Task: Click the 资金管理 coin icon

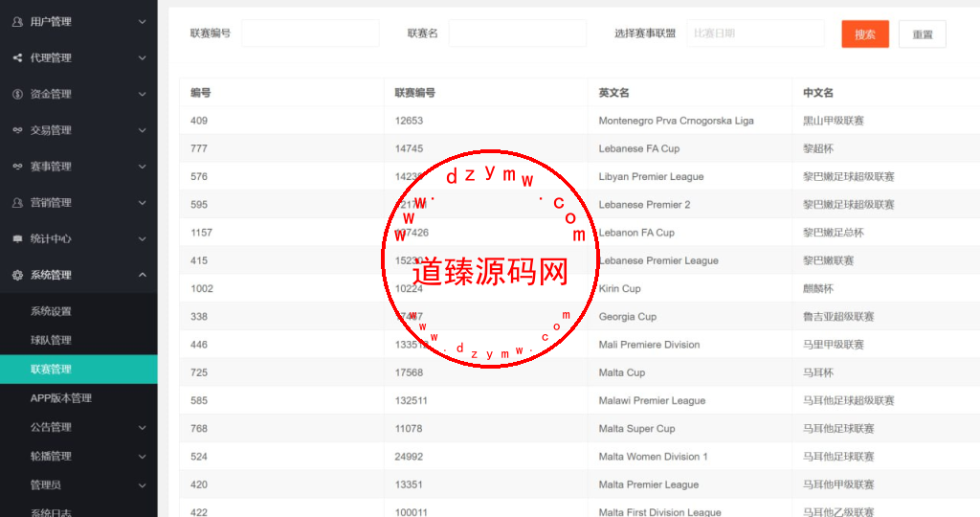Action: click(x=17, y=95)
